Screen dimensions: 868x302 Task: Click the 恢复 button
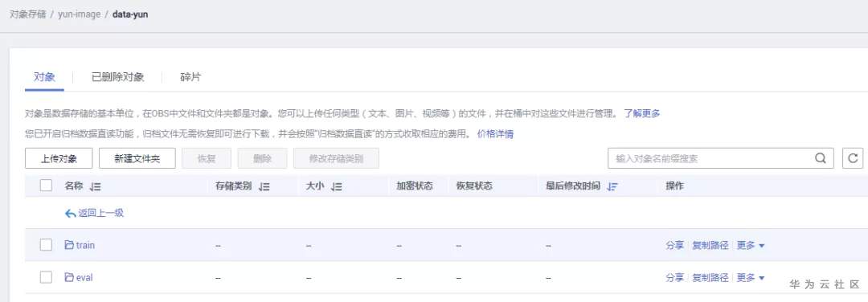(207, 158)
